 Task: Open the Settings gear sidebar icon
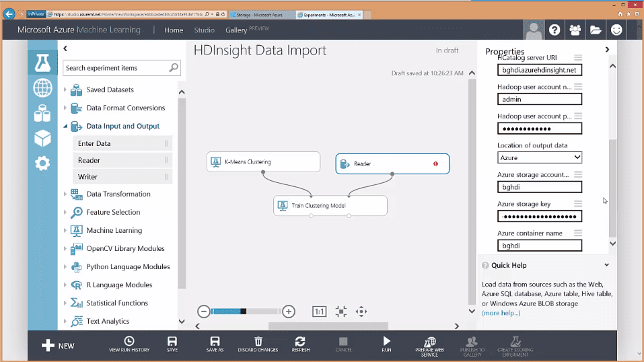(42, 163)
